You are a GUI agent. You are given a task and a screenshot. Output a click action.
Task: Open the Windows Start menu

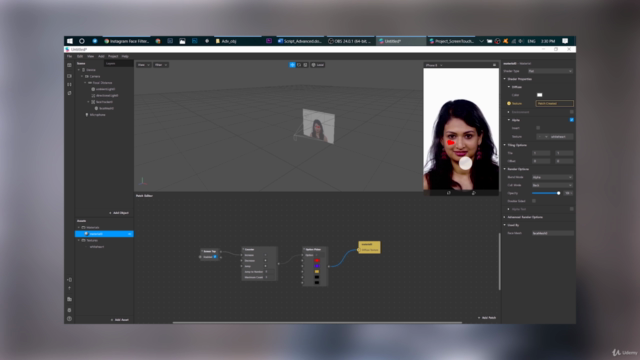(70, 41)
